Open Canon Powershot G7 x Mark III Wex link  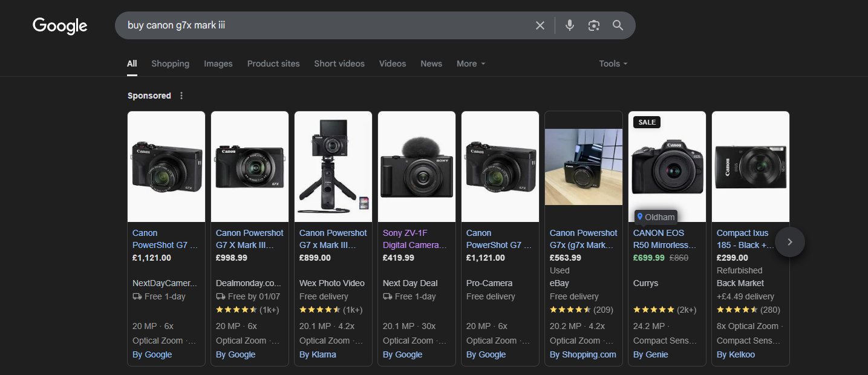(333, 239)
